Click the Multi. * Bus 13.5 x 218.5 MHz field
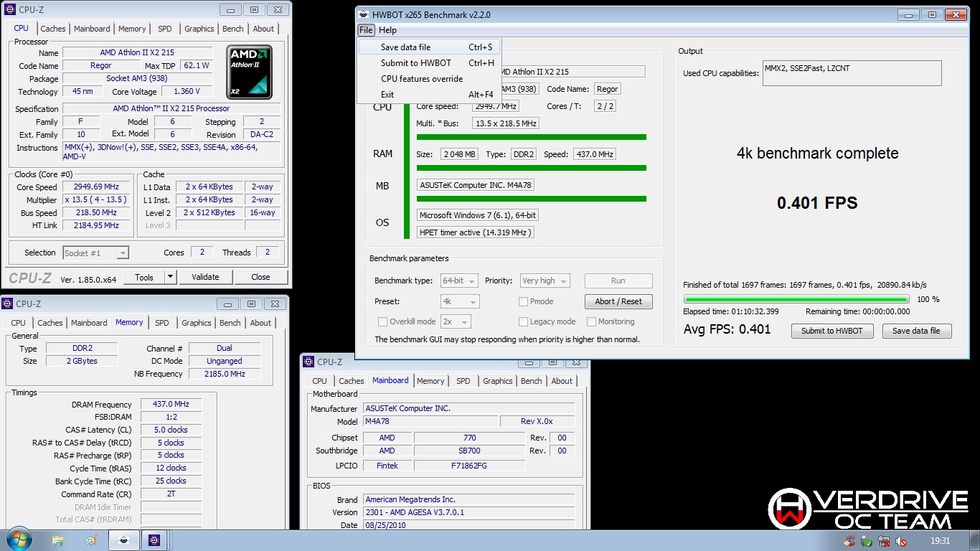980x551 pixels. (x=505, y=123)
